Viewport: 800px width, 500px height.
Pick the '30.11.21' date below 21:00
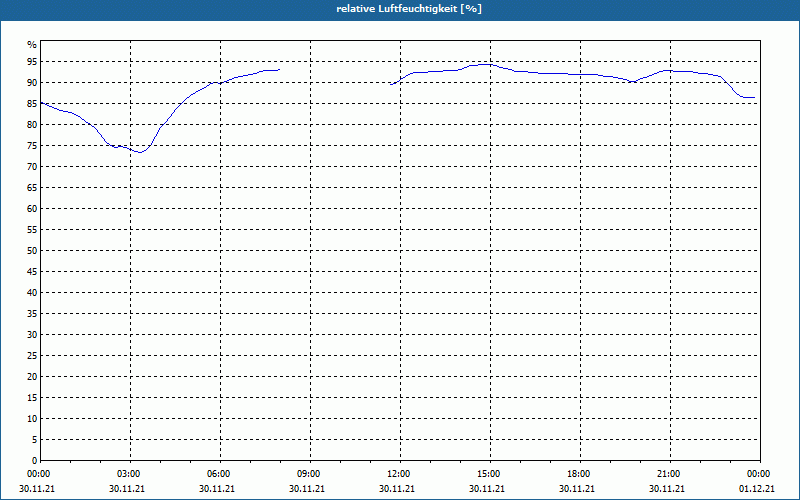coord(667,489)
